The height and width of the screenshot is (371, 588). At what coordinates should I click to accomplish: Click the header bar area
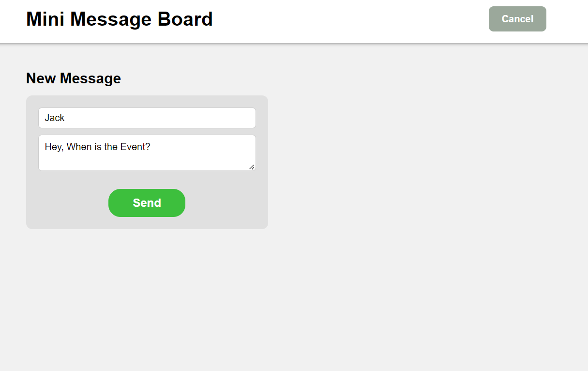tap(339, 19)
